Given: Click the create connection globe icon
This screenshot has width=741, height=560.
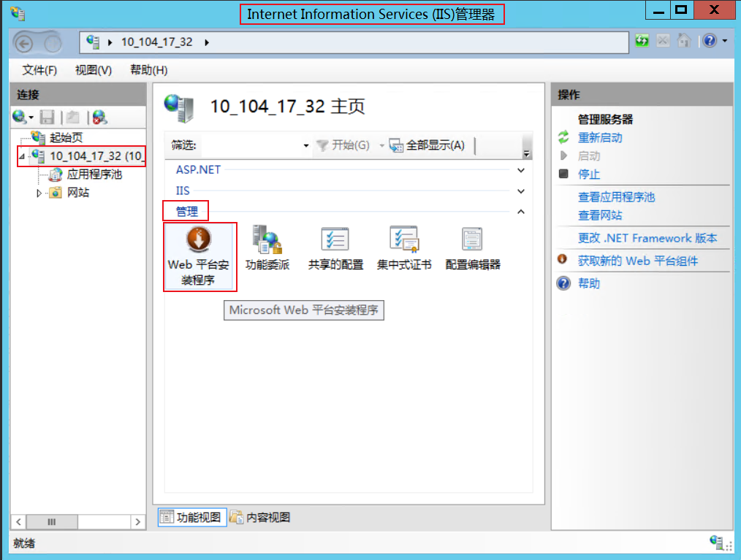Looking at the screenshot, I should point(20,117).
